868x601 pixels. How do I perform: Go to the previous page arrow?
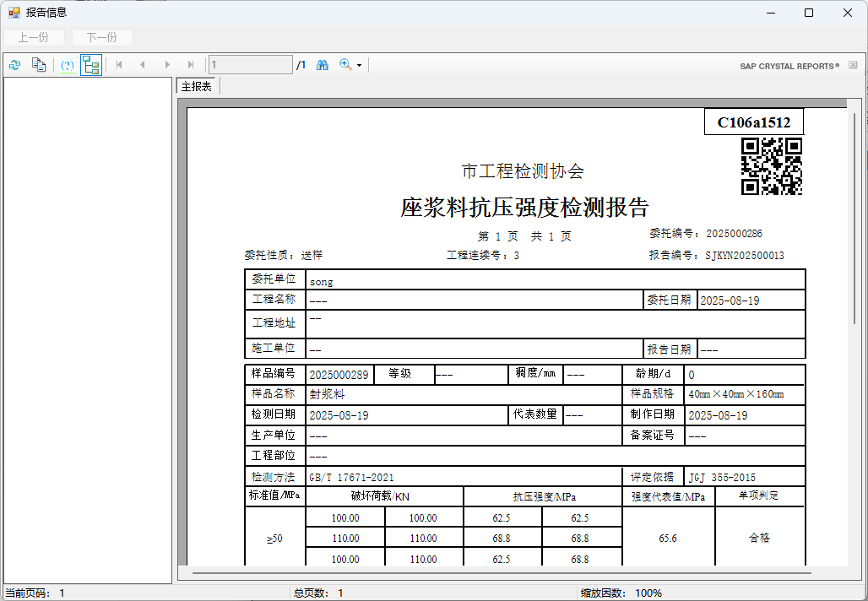click(x=143, y=65)
